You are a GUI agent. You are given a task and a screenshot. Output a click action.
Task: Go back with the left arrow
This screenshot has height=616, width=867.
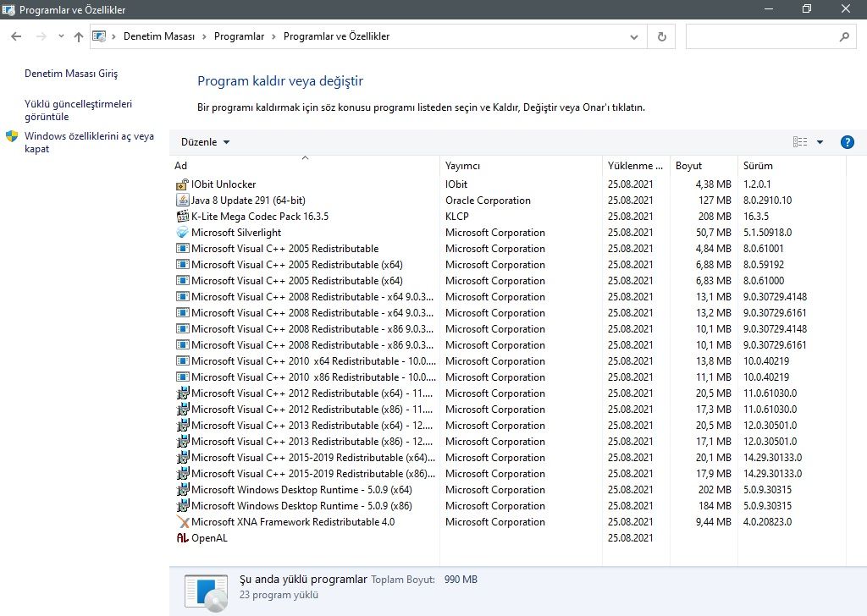point(17,36)
